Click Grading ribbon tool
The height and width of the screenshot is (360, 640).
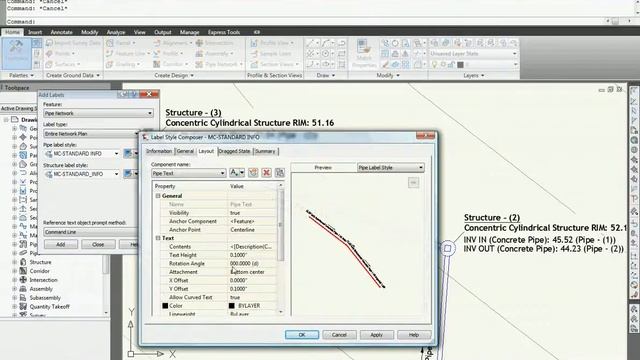(122, 64)
